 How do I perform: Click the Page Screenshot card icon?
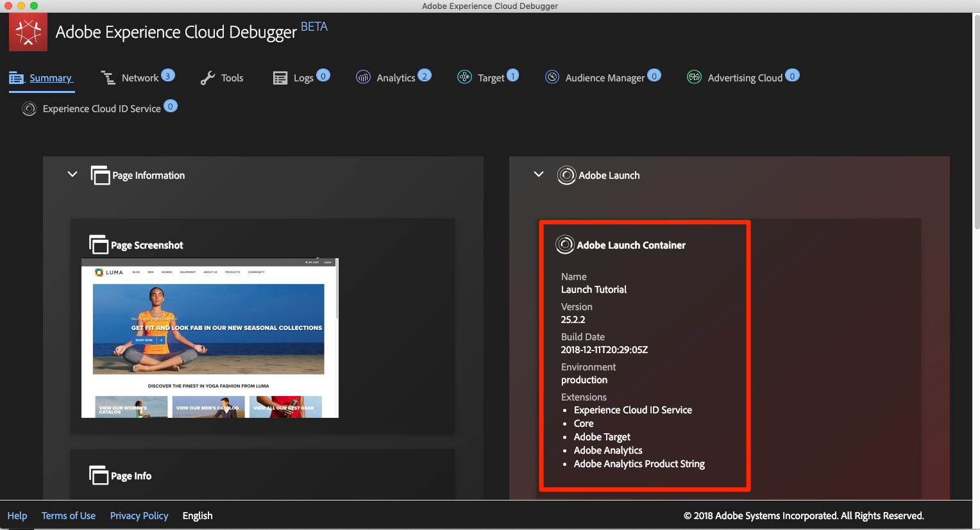pyautogui.click(x=98, y=244)
